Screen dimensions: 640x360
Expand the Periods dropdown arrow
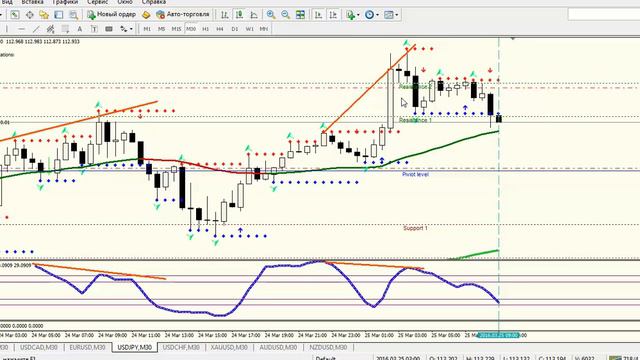(377, 15)
